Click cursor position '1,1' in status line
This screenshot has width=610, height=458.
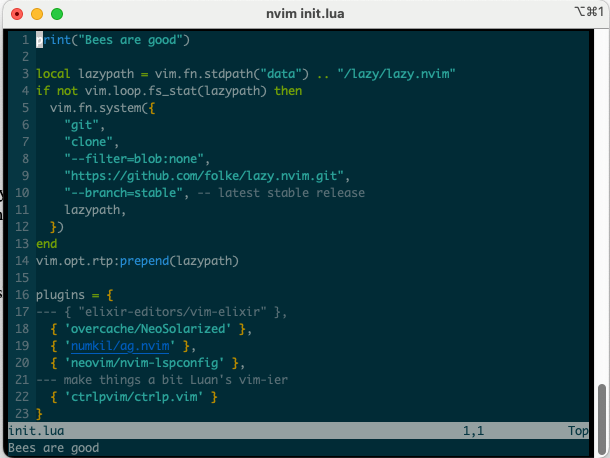(x=473, y=431)
